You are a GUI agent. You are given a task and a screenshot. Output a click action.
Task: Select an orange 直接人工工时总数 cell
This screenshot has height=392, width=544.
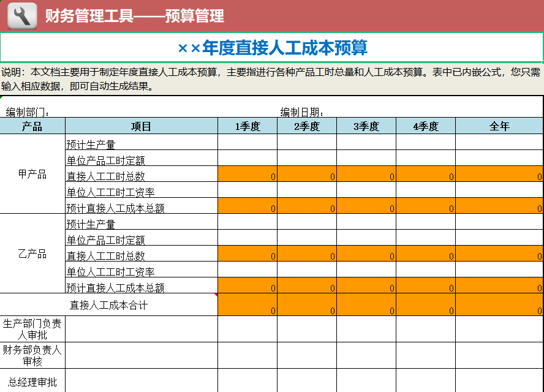click(247, 174)
